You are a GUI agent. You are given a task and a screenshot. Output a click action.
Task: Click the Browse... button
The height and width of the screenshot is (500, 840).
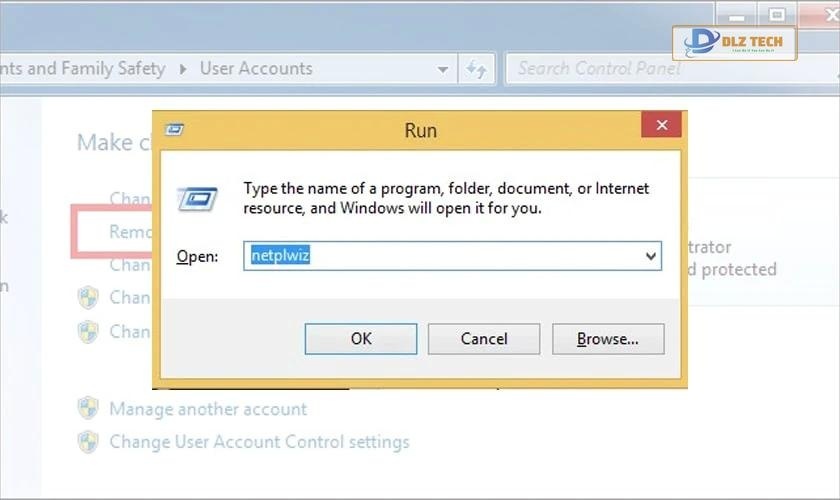(608, 339)
